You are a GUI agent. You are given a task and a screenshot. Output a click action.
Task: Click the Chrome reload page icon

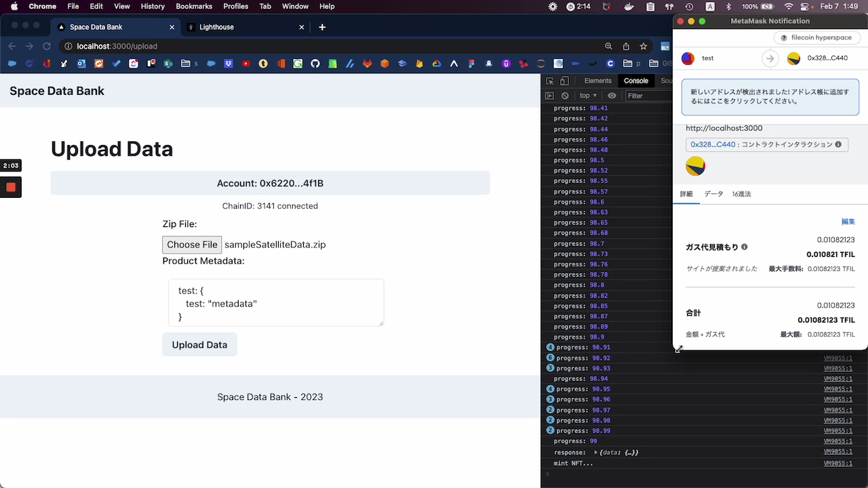[x=47, y=46]
